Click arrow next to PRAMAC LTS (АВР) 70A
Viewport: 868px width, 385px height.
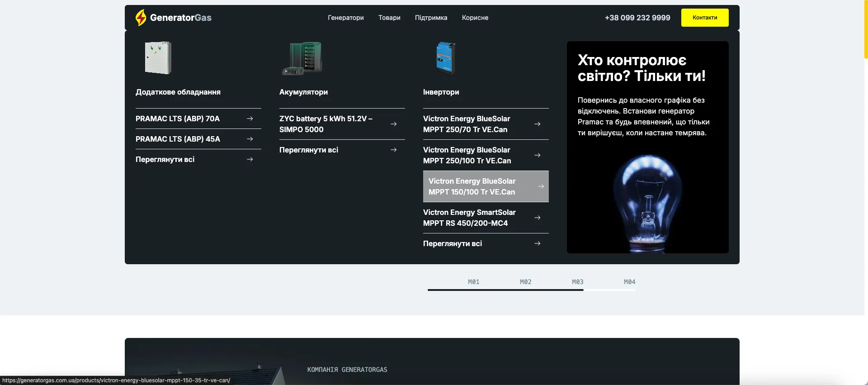(x=250, y=119)
